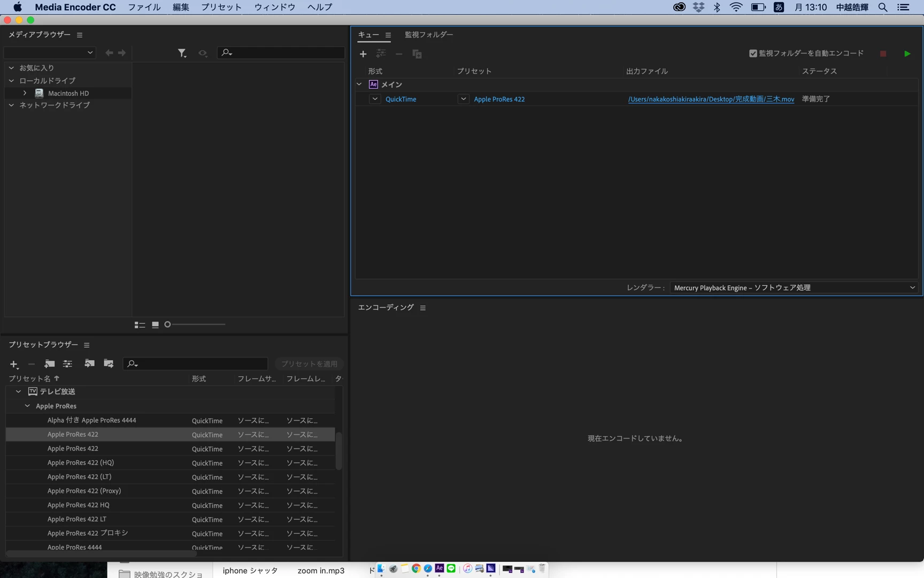The image size is (924, 578).
Task: Collapse the メイン queue item
Action: (359, 85)
